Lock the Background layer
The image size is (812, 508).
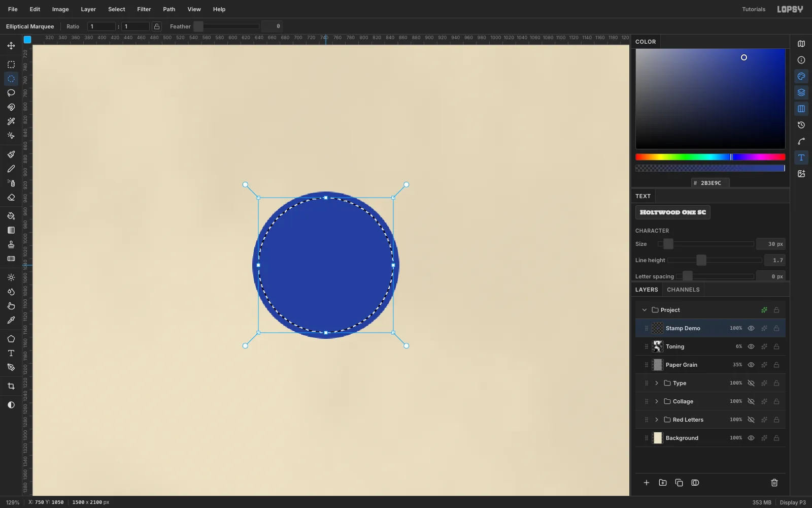point(776,438)
